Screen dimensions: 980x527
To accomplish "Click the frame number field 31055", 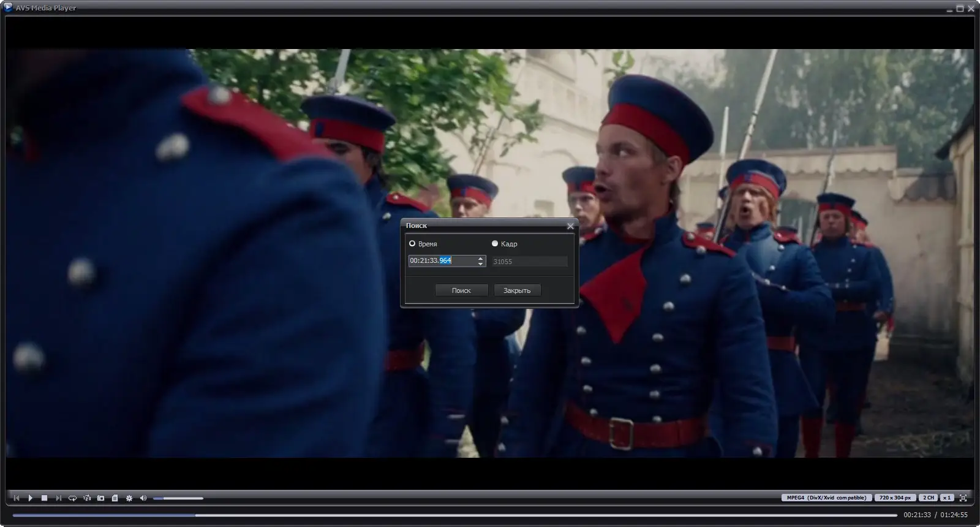I will [530, 262].
